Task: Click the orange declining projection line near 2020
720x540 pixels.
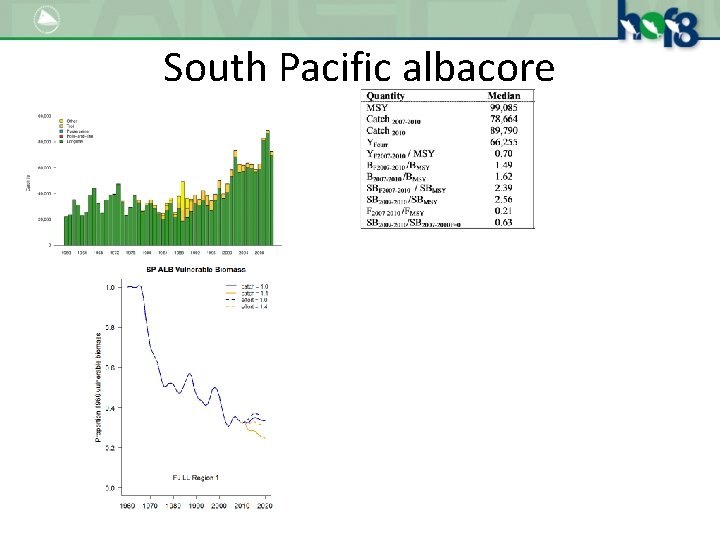Action: pyautogui.click(x=255, y=432)
